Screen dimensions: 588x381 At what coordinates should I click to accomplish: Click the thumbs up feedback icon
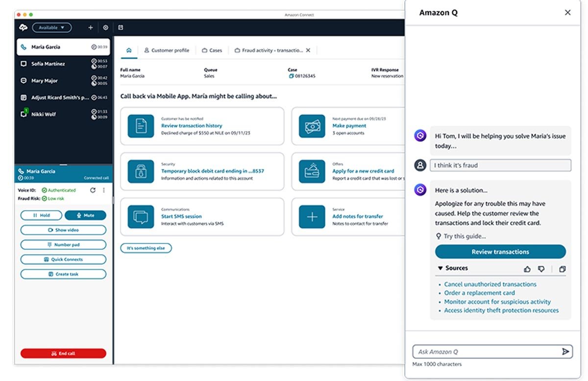(x=527, y=269)
